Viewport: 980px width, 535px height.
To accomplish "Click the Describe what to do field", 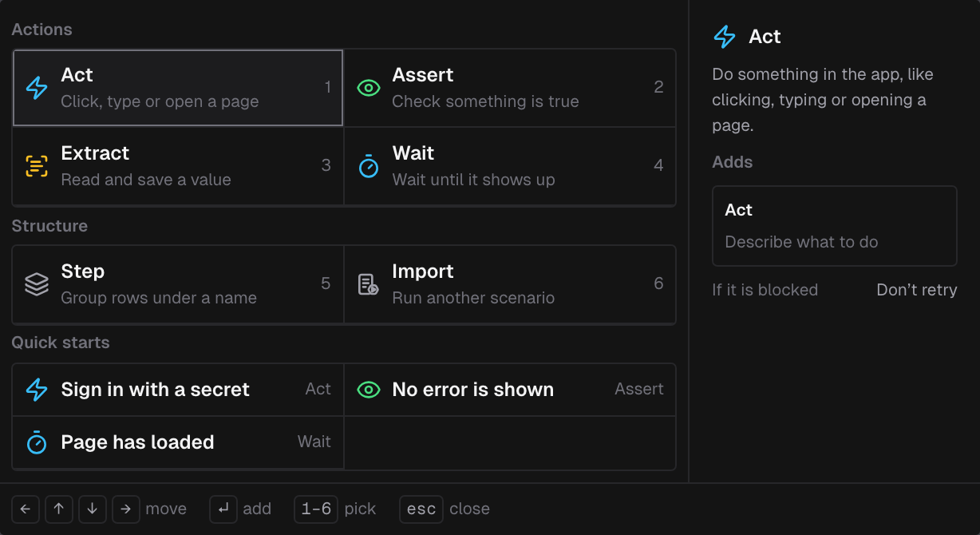I will coord(801,242).
